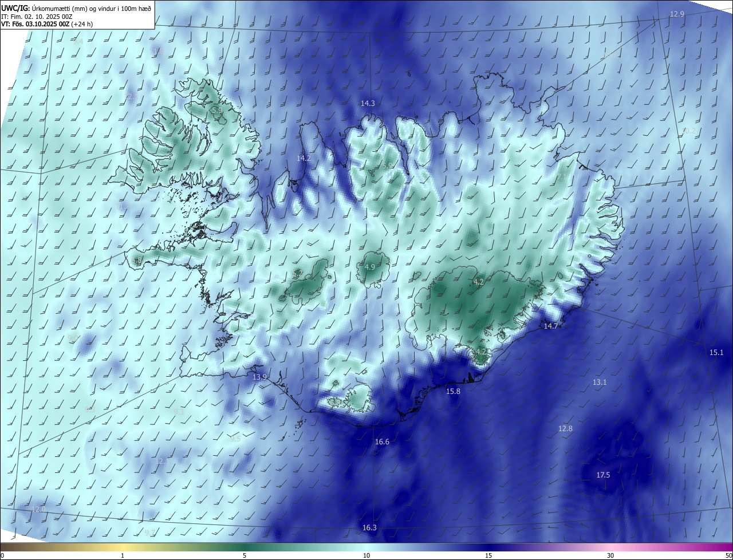Click the 16.3 value near the bottom edge
The width and height of the screenshot is (733, 560).
(369, 528)
